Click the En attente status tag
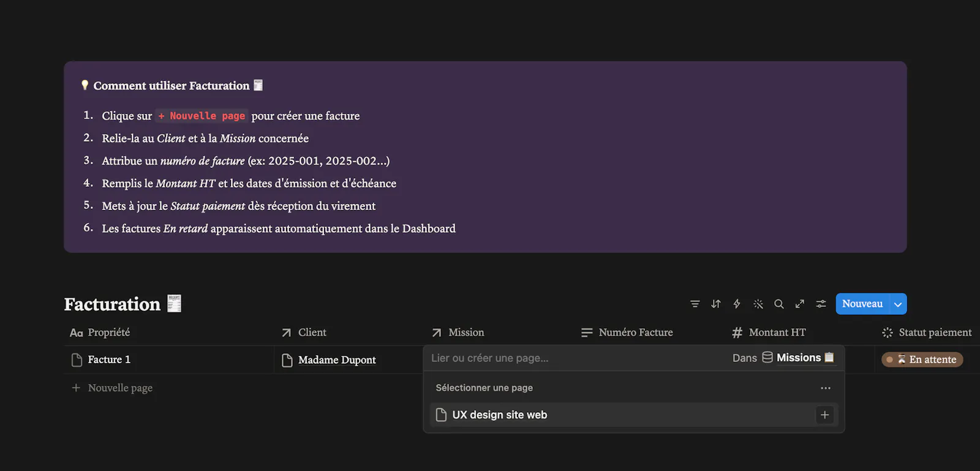Viewport: 980px width, 471px height. 922,360
